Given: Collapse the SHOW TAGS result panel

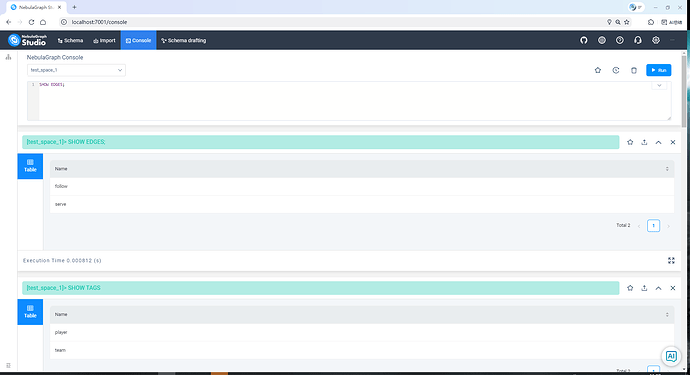Looking at the screenshot, I should [658, 288].
